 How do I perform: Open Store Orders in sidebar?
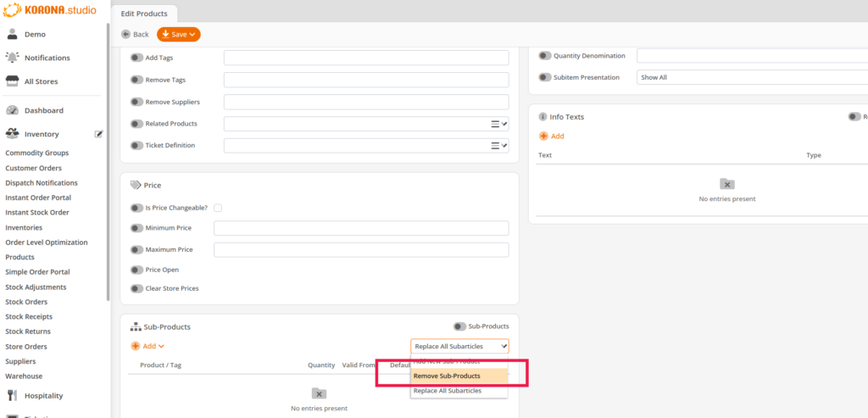26,347
